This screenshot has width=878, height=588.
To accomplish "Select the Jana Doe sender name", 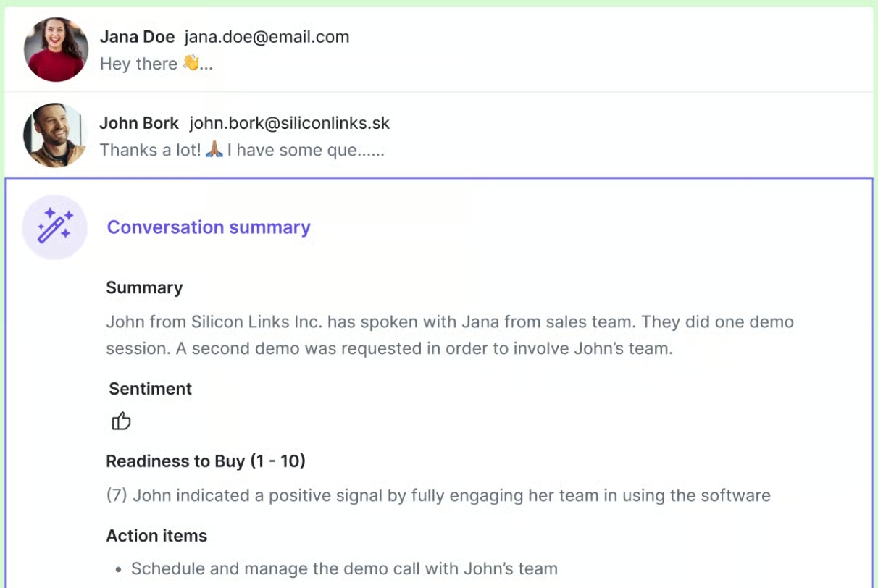I will (137, 37).
